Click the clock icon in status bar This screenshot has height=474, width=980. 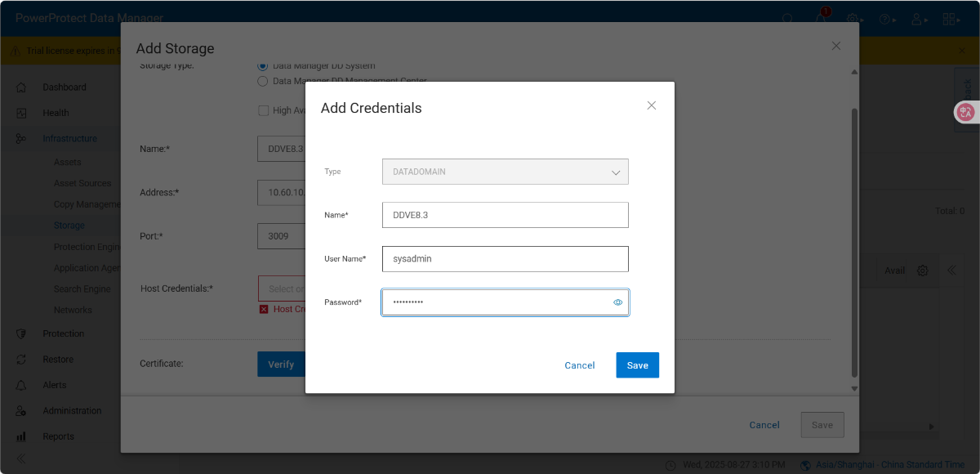[x=671, y=465]
